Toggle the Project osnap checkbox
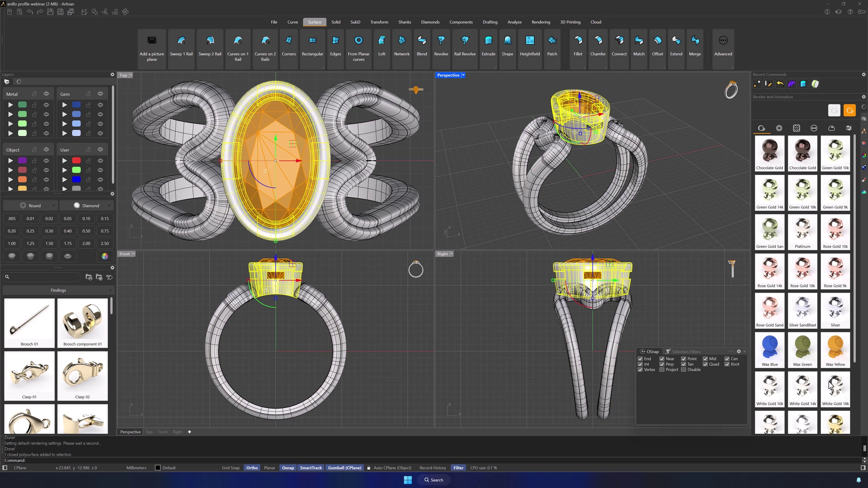The height and width of the screenshot is (488, 868). click(x=662, y=370)
